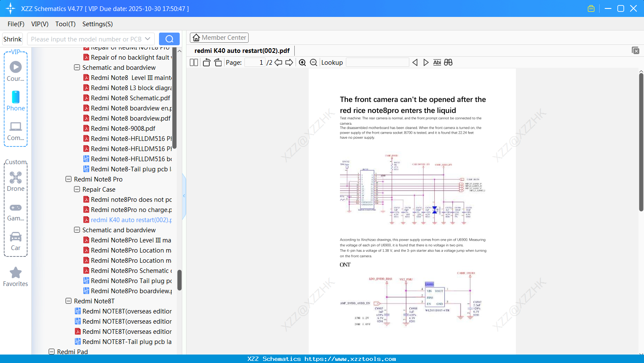
Task: Select the redmi K40 auto restart(002).pdf tab
Action: point(242,51)
